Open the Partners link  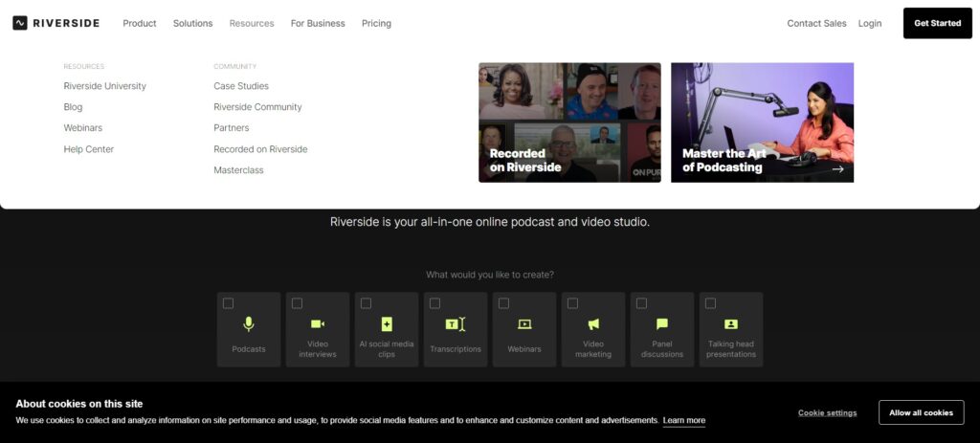coord(232,127)
